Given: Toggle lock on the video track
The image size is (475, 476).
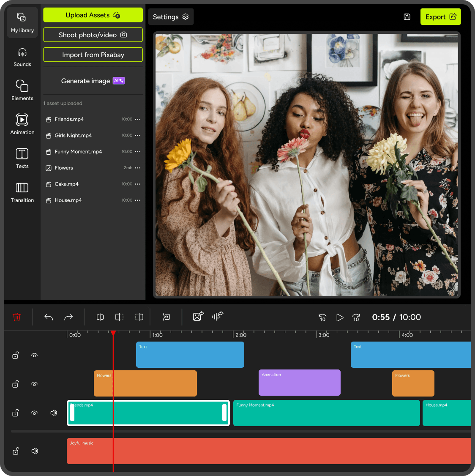Looking at the screenshot, I should (x=16, y=413).
